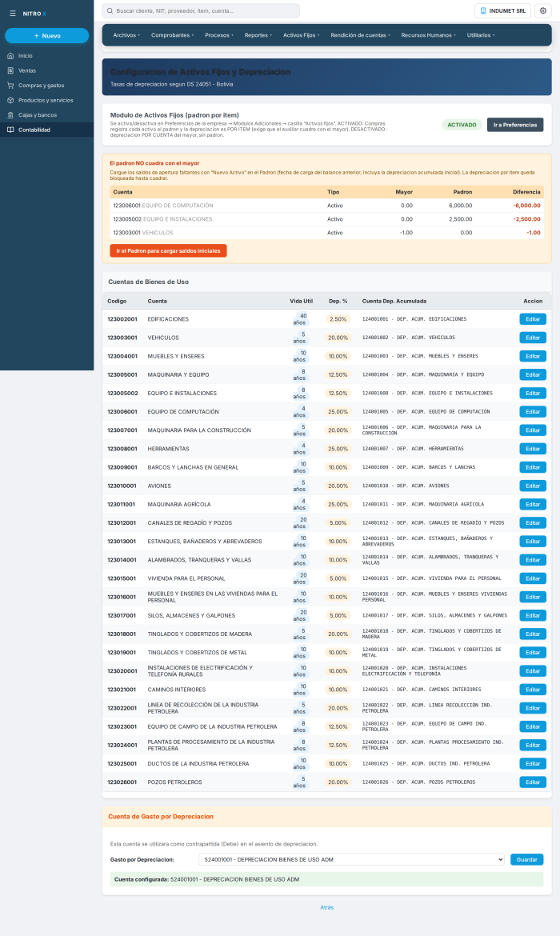Edit the EQUIPO DE COMPUTACIÓN row

(x=533, y=412)
